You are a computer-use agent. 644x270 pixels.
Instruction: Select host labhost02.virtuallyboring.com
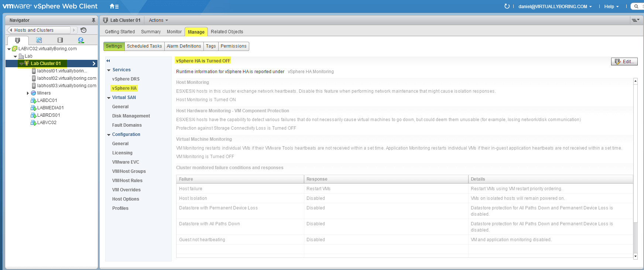pyautogui.click(x=66, y=78)
